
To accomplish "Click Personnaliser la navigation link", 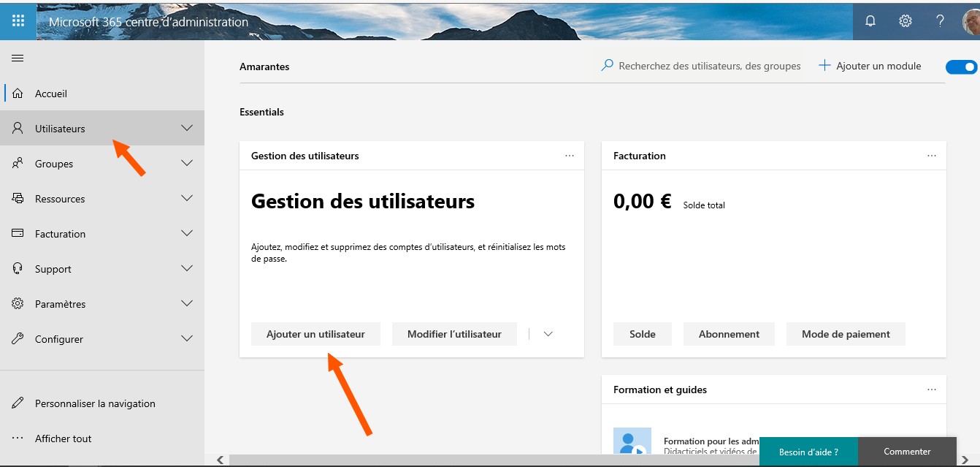I will pyautogui.click(x=95, y=403).
